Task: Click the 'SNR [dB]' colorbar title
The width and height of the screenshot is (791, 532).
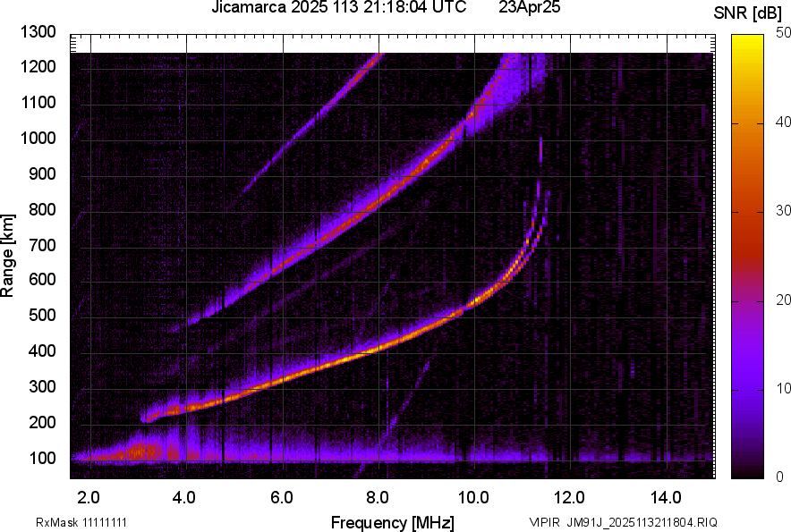Action: (747, 13)
